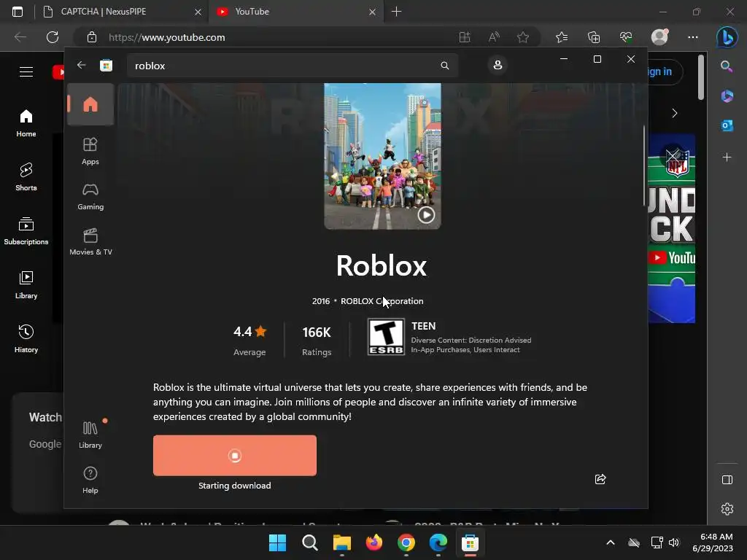Open Help in Microsoft Store sidebar

pyautogui.click(x=90, y=480)
